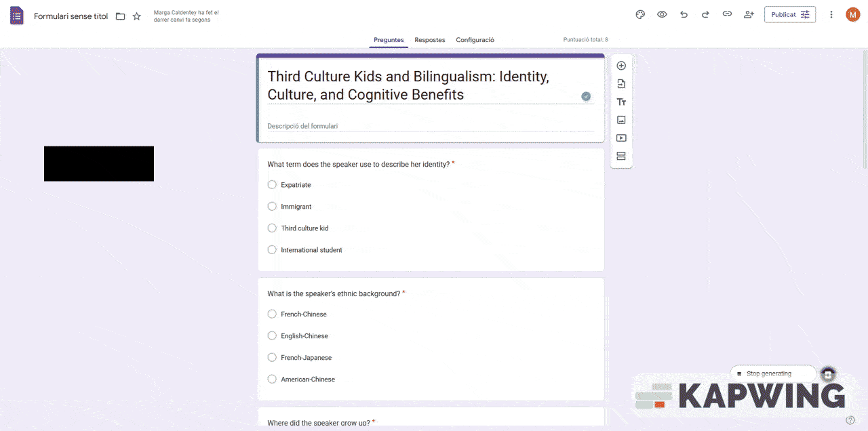Choose the Third culture kid option

272,228
